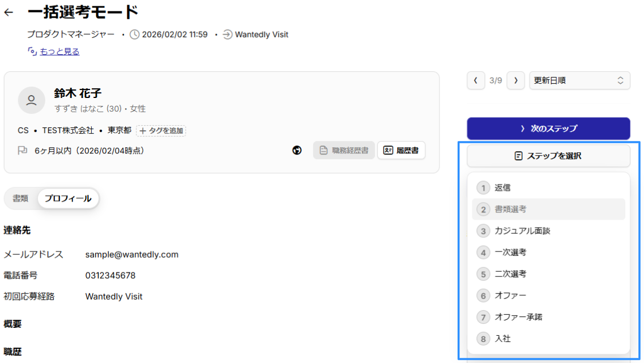Choose step 6 オファー in step list
This screenshot has height=363, width=644.
[x=510, y=296]
